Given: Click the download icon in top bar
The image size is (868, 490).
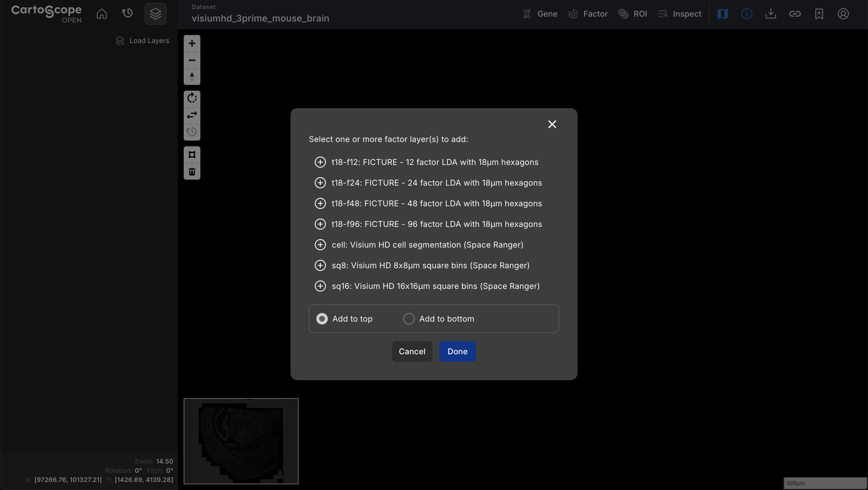Looking at the screenshot, I should (x=771, y=14).
